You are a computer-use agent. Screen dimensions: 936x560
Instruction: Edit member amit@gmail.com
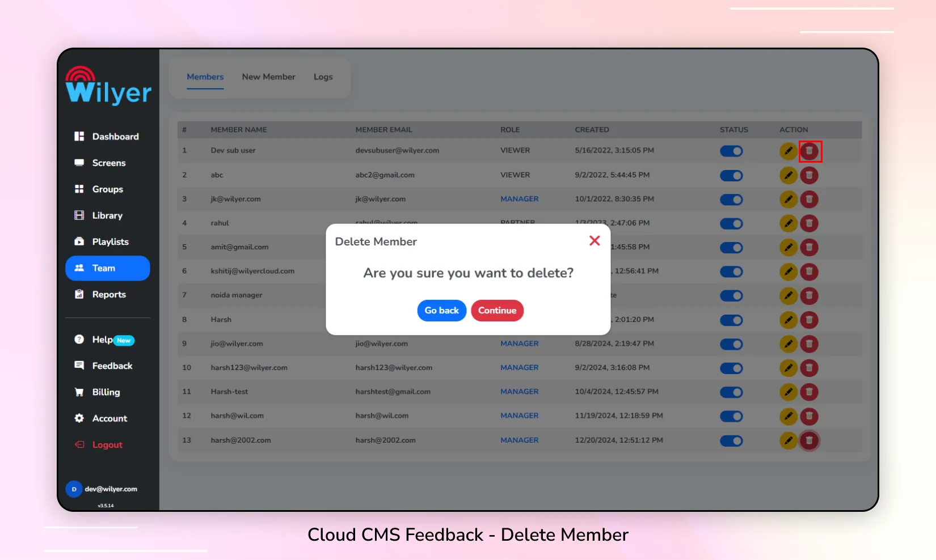[x=789, y=248]
